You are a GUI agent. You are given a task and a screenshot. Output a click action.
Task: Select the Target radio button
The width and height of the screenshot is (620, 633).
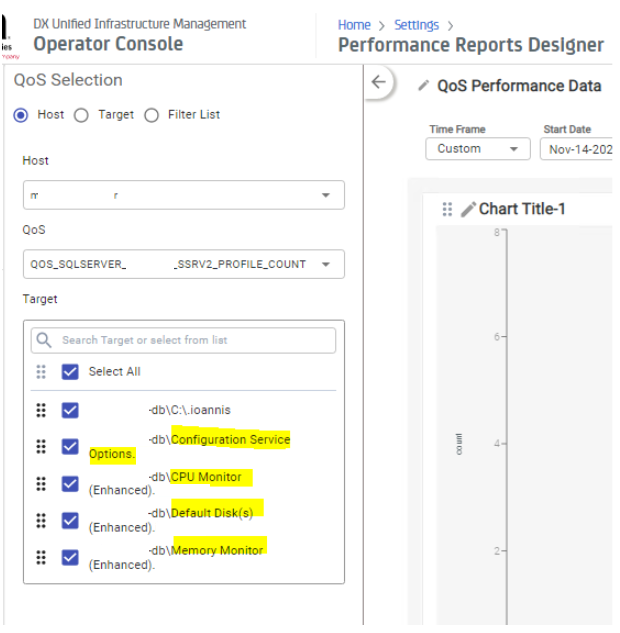[81, 115]
